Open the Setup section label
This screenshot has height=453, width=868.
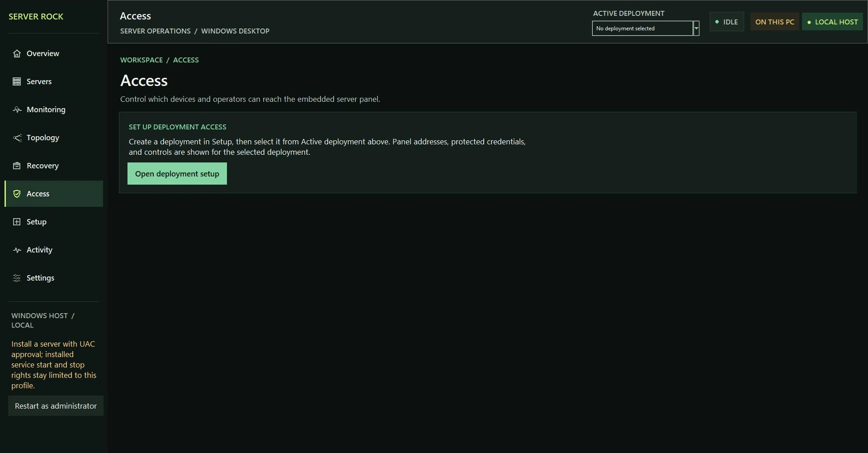(x=37, y=222)
